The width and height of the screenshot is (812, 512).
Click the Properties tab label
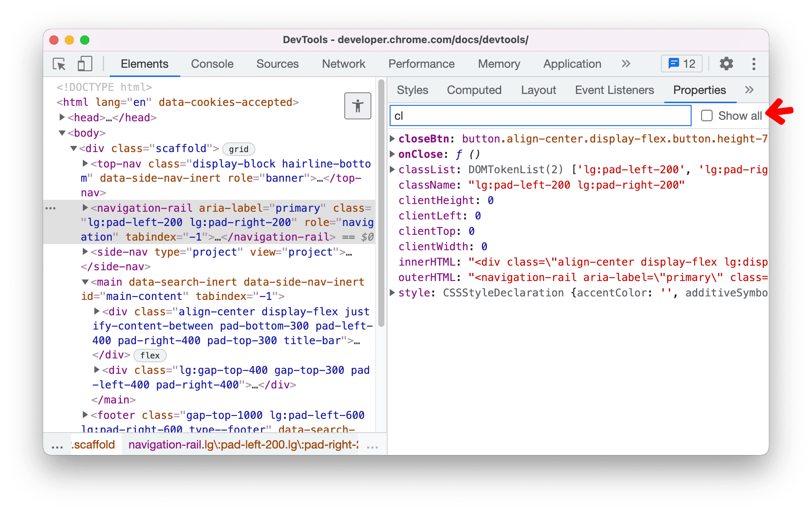(x=699, y=90)
